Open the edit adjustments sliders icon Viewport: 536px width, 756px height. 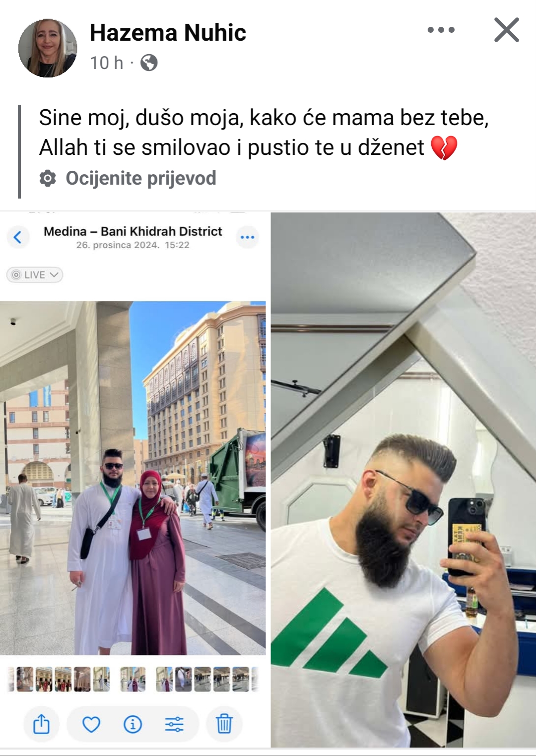pyautogui.click(x=174, y=724)
